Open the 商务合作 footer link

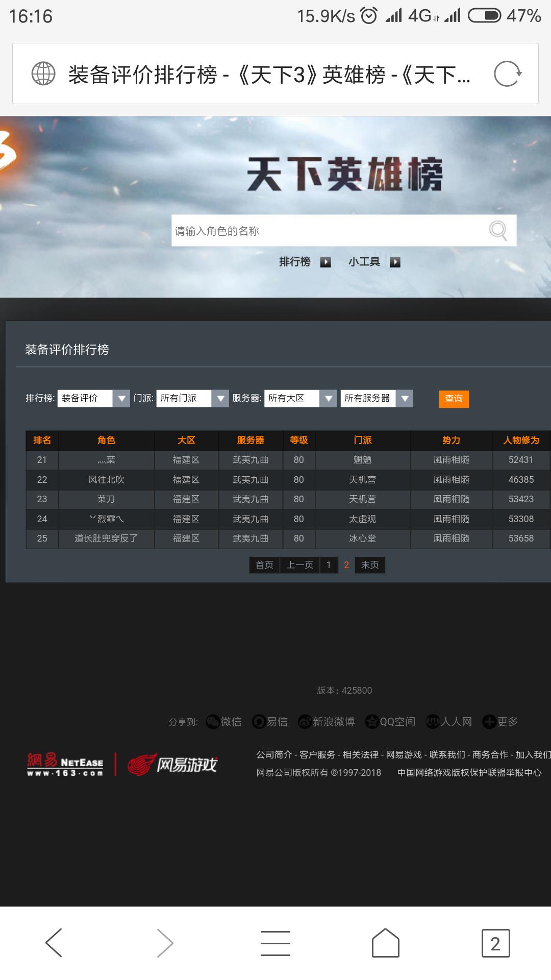491,754
